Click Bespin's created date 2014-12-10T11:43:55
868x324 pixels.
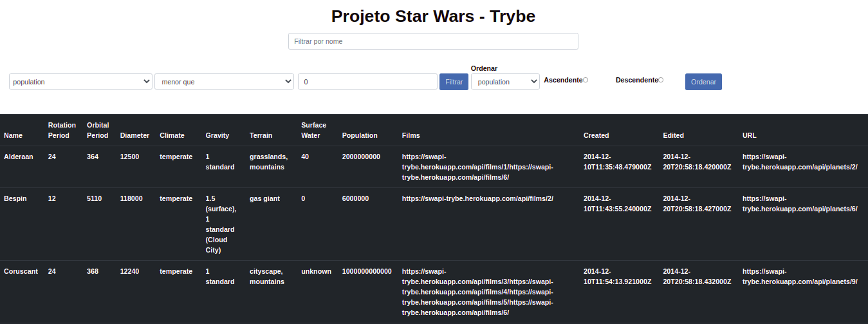point(618,204)
